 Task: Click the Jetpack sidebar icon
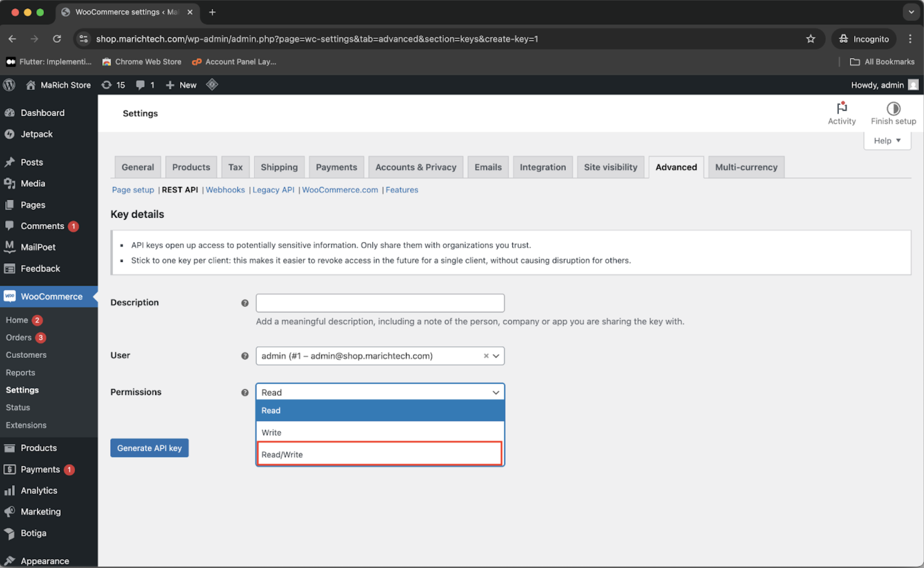coord(10,134)
